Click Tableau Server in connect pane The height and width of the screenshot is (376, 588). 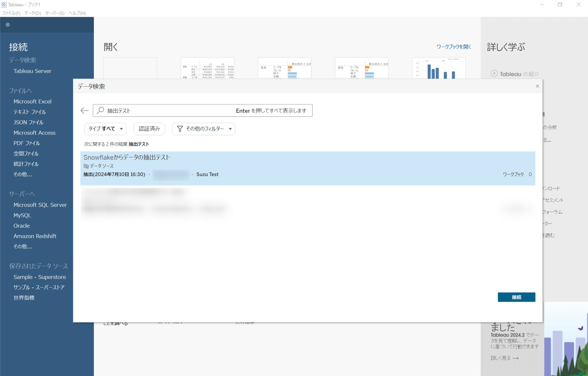32,71
